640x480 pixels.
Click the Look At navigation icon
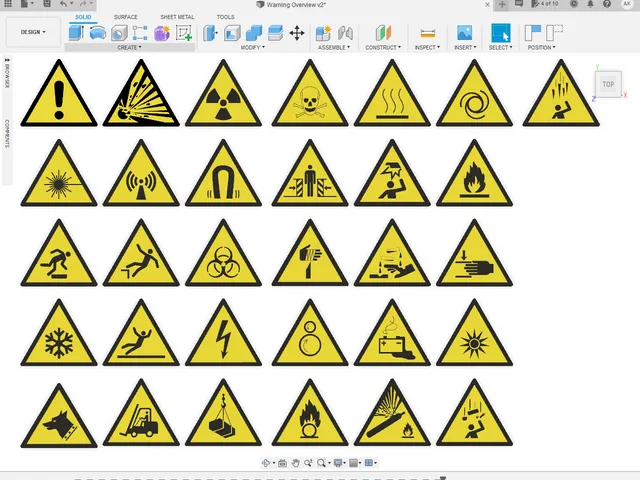pos(282,463)
